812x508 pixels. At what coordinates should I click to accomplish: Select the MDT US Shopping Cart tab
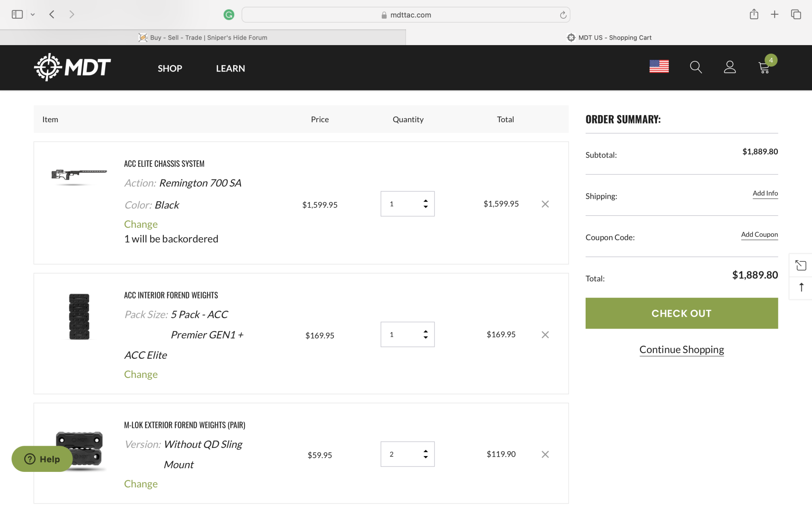tap(609, 37)
